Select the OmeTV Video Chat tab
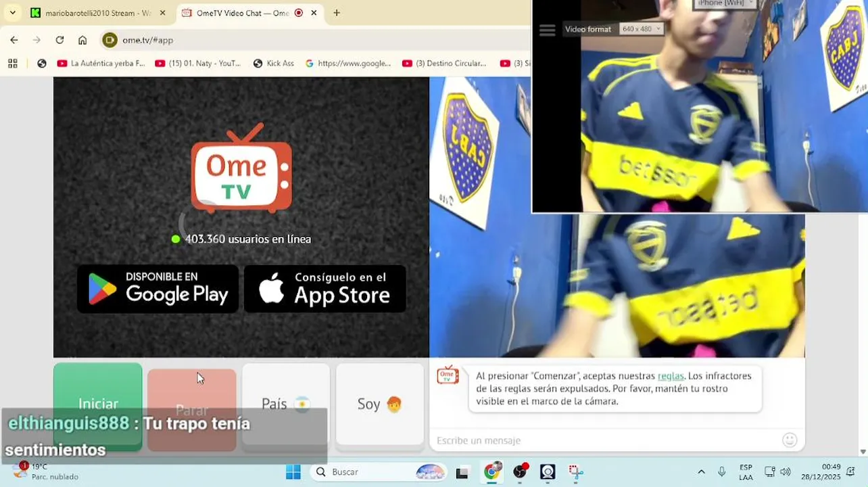Screen dimensions: 868x487 pos(243,13)
